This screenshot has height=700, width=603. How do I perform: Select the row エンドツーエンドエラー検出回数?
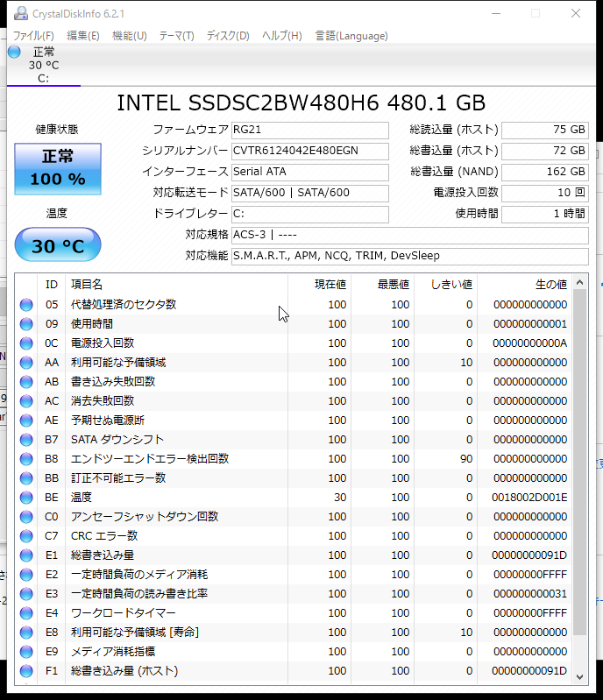pyautogui.click(x=294, y=459)
